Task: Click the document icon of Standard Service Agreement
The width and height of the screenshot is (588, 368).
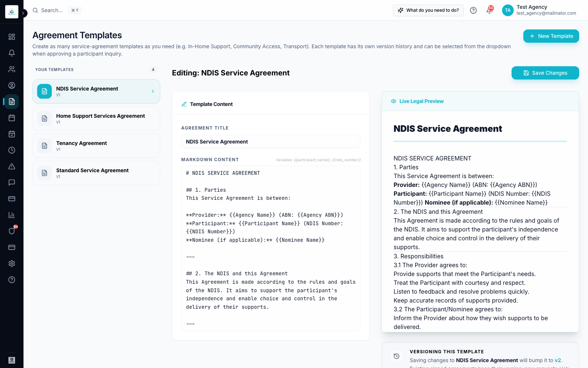Action: click(44, 173)
